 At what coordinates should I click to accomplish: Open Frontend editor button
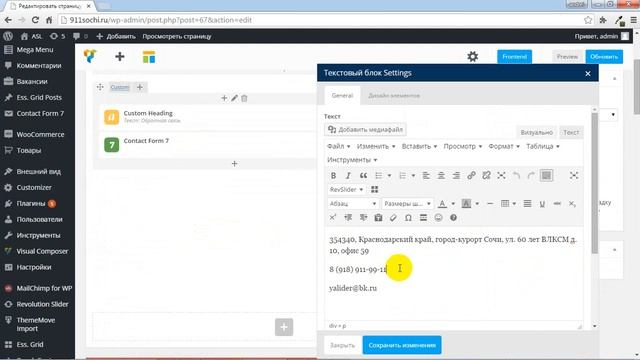point(514,56)
